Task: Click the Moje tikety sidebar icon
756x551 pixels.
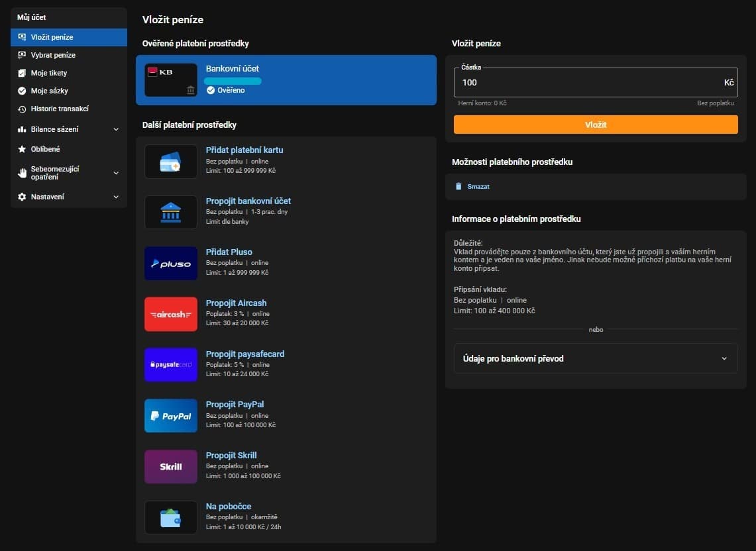Action: [x=22, y=73]
